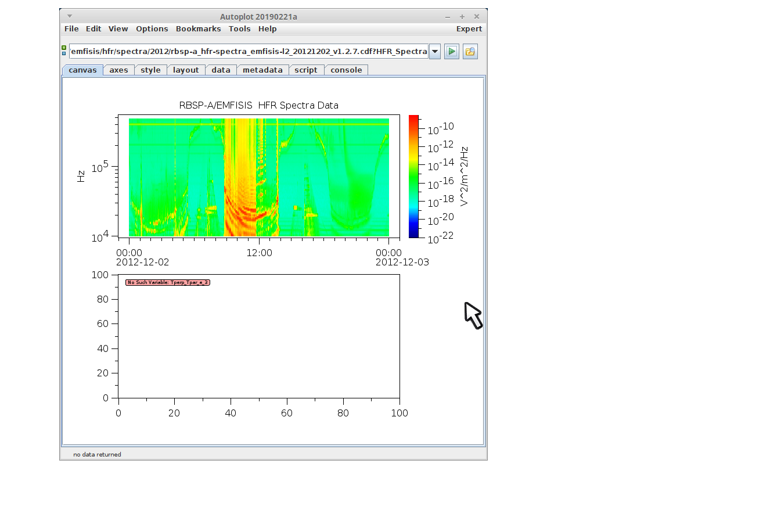Click the green play/go button
781x532 pixels.
(x=451, y=52)
